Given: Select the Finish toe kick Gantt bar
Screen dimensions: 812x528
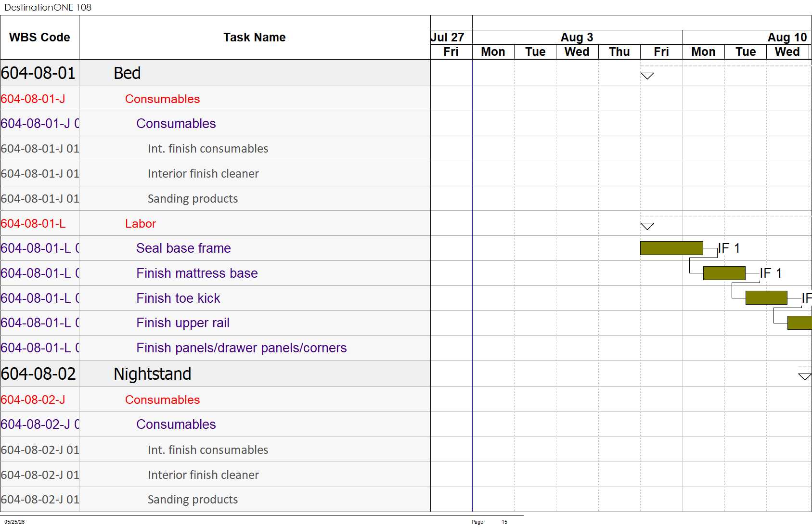Looking at the screenshot, I should point(766,298).
